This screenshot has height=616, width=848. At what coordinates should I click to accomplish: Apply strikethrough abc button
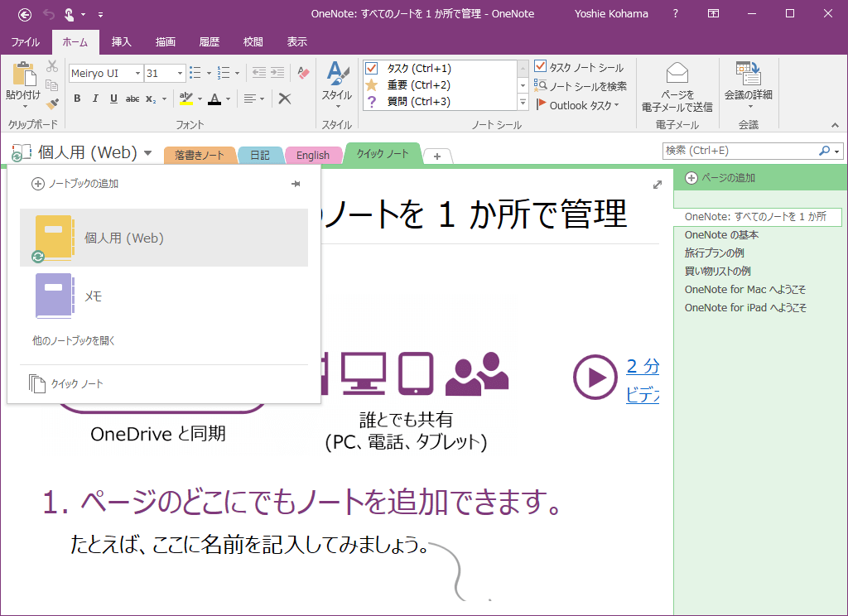132,99
